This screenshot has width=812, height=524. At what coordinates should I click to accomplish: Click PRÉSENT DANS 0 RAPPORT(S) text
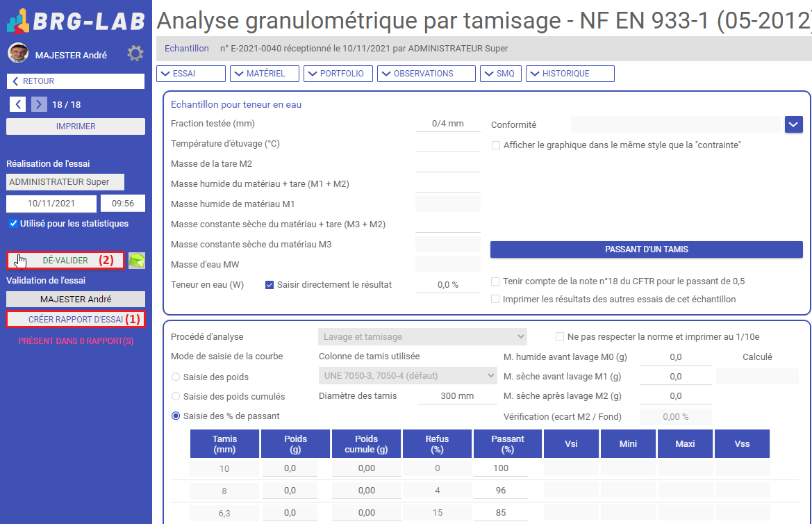click(x=76, y=341)
